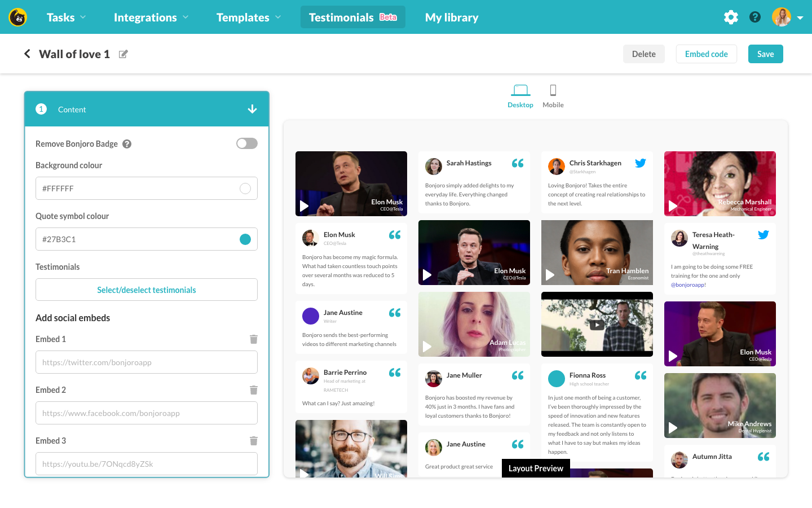The height and width of the screenshot is (508, 812).
Task: Click Barrie Perrino avatar
Action: [311, 376]
